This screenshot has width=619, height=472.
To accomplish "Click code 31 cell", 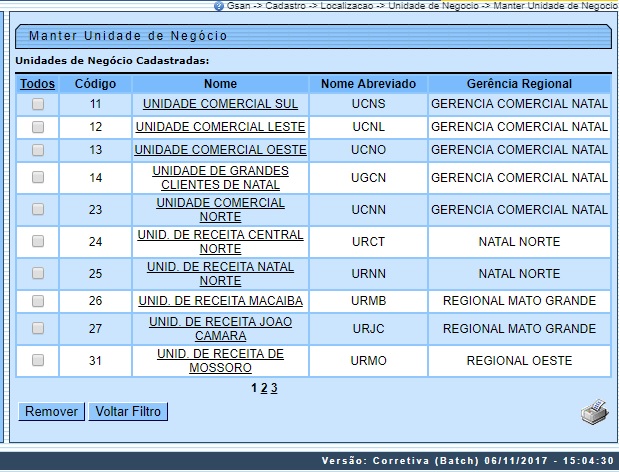I will 95,360.
